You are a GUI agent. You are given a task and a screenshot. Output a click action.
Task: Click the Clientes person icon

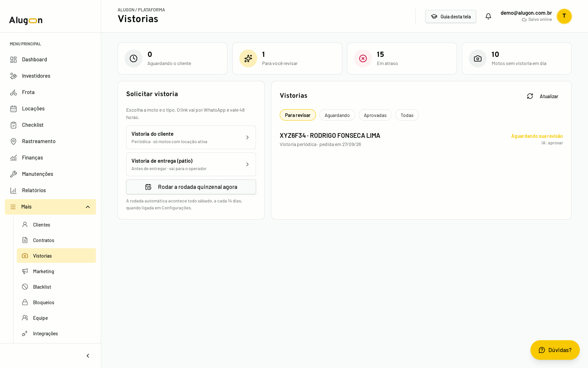[x=25, y=225]
